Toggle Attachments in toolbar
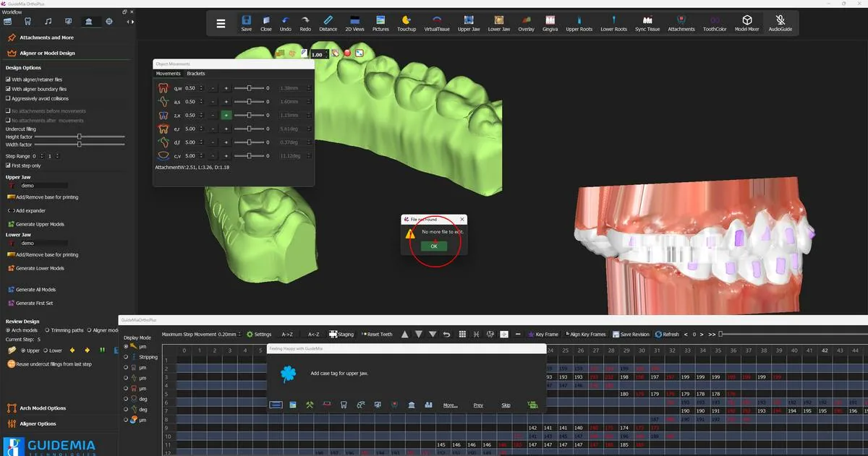 click(681, 23)
